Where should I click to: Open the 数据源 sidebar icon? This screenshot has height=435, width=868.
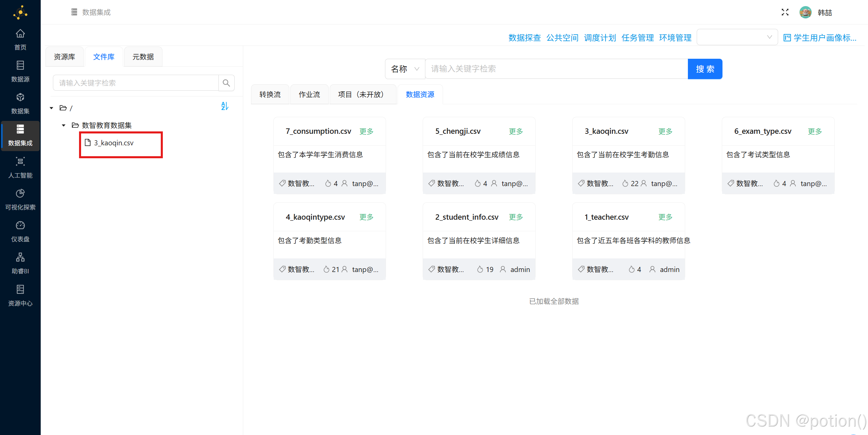click(x=20, y=65)
